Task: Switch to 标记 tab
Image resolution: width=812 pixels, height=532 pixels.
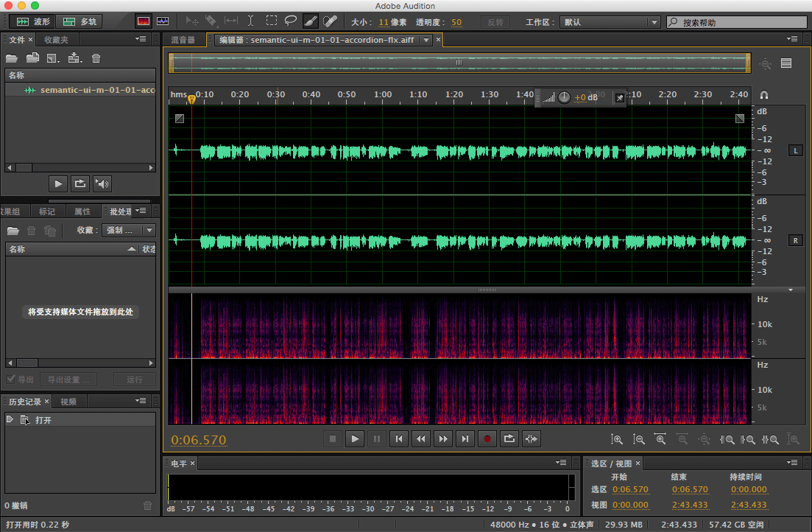Action: point(46,211)
